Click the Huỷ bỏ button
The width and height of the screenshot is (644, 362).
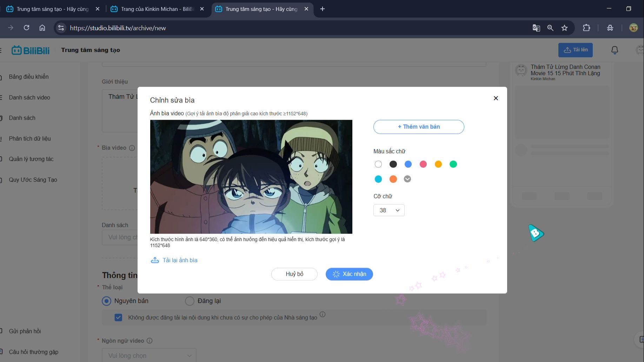(294, 274)
